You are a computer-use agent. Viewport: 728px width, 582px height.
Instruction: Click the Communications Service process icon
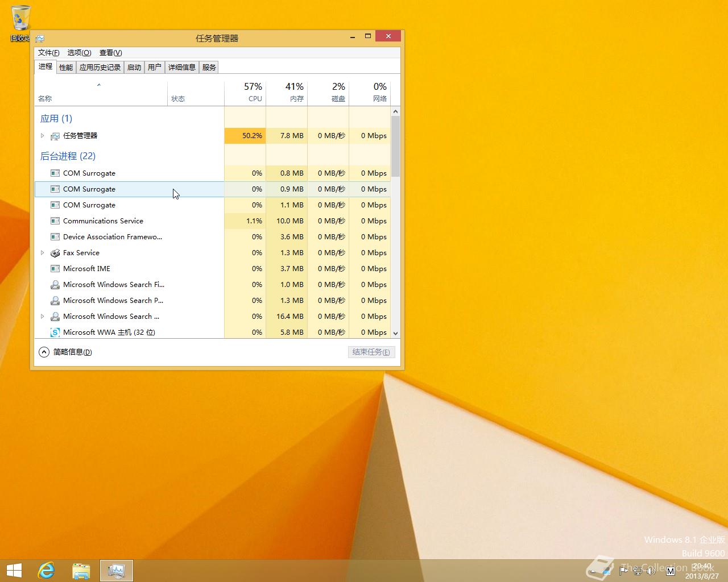(55, 221)
